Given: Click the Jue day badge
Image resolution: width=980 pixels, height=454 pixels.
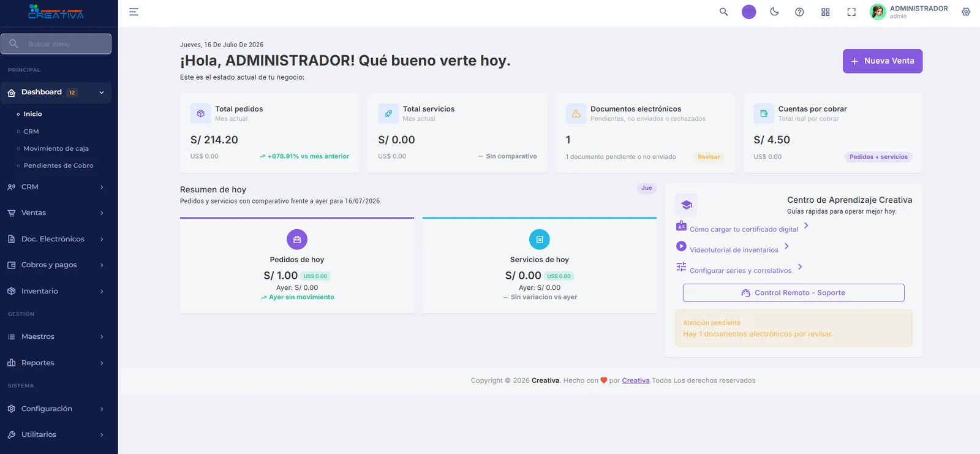Looking at the screenshot, I should tap(647, 188).
